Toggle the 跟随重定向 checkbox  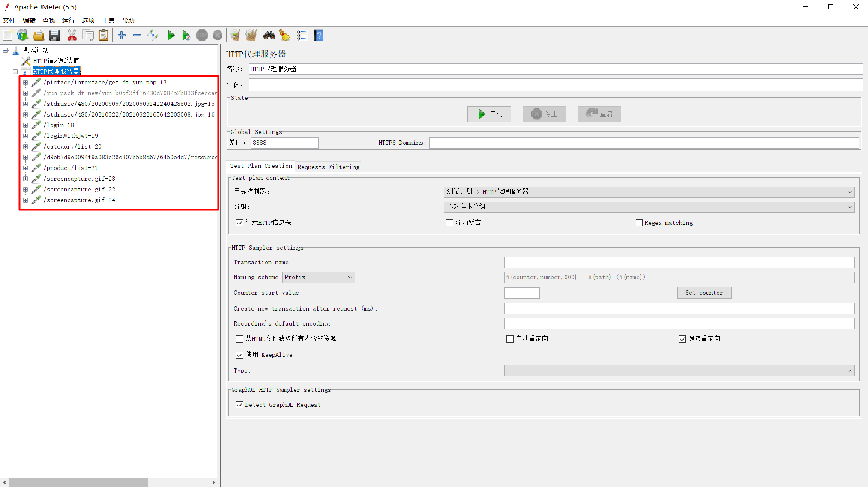click(x=682, y=339)
